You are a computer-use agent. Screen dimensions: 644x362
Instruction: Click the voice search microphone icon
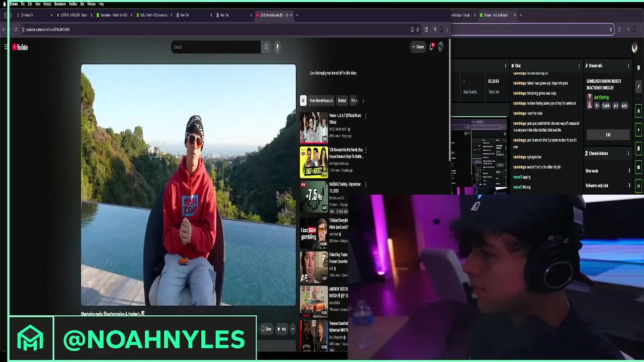coord(277,47)
